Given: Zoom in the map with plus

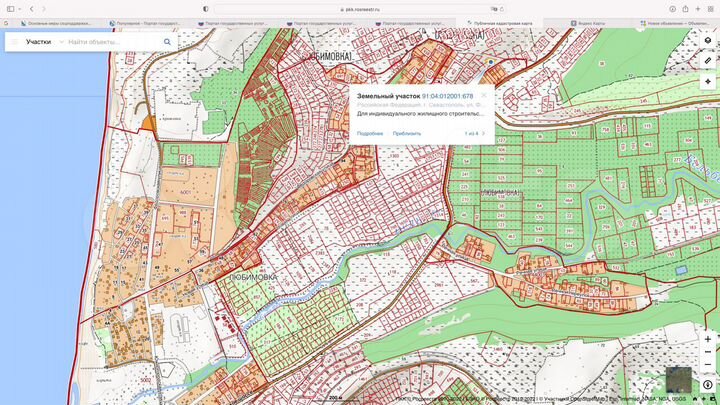Looking at the screenshot, I should pyautogui.click(x=707, y=340).
